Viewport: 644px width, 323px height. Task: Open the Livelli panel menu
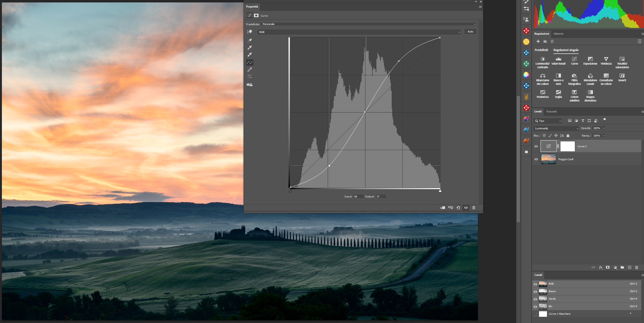[642, 112]
